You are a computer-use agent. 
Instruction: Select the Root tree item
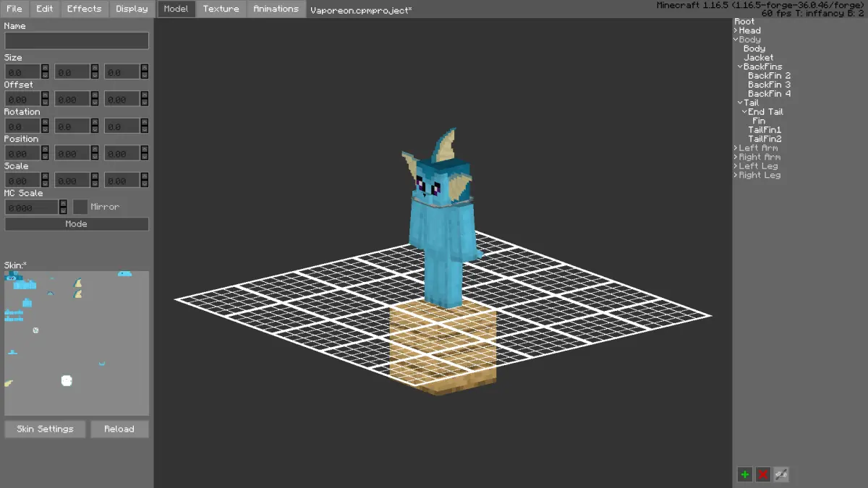tap(744, 22)
